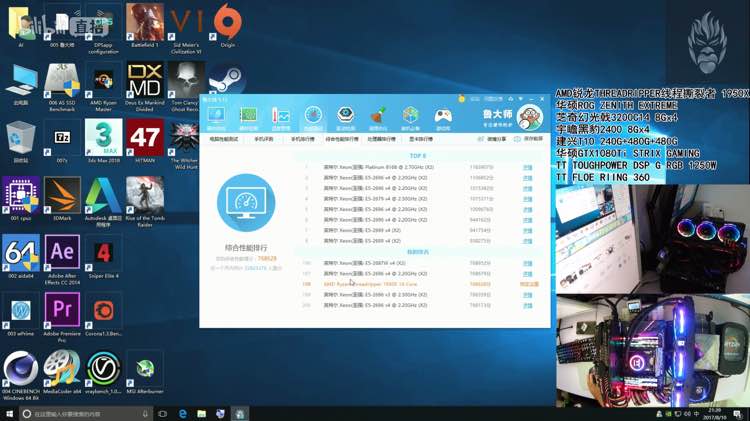Open the Adobe Premiere Pro shortcut
Viewport: 750px width, 421px height.
pos(62,318)
